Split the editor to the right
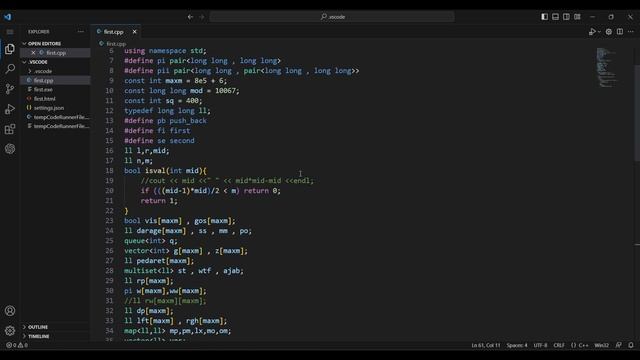This screenshot has height=360, width=640. point(620,32)
